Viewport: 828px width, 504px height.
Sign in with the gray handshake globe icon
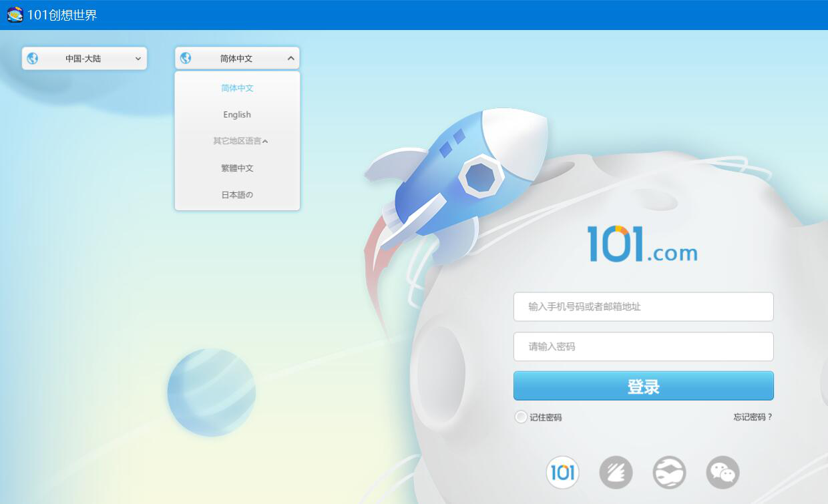[669, 473]
